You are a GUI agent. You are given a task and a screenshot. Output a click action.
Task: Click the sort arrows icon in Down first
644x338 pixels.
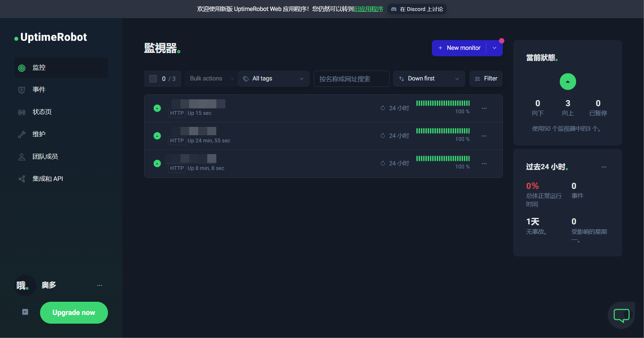pyautogui.click(x=402, y=79)
